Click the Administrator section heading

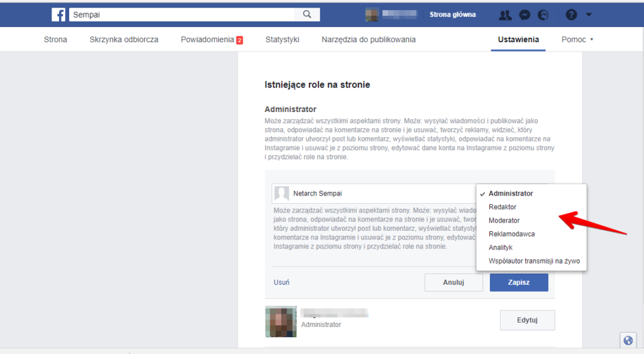pyautogui.click(x=291, y=109)
